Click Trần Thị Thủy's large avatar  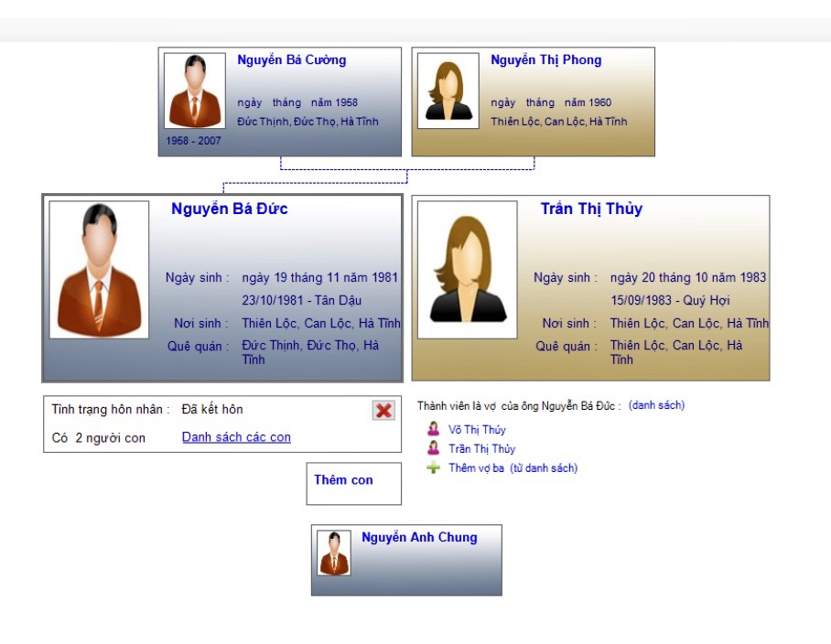tap(468, 270)
